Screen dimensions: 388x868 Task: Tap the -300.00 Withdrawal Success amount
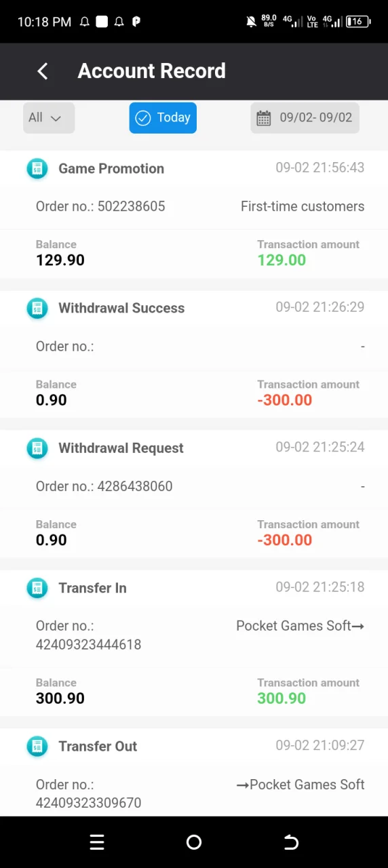pos(285,400)
